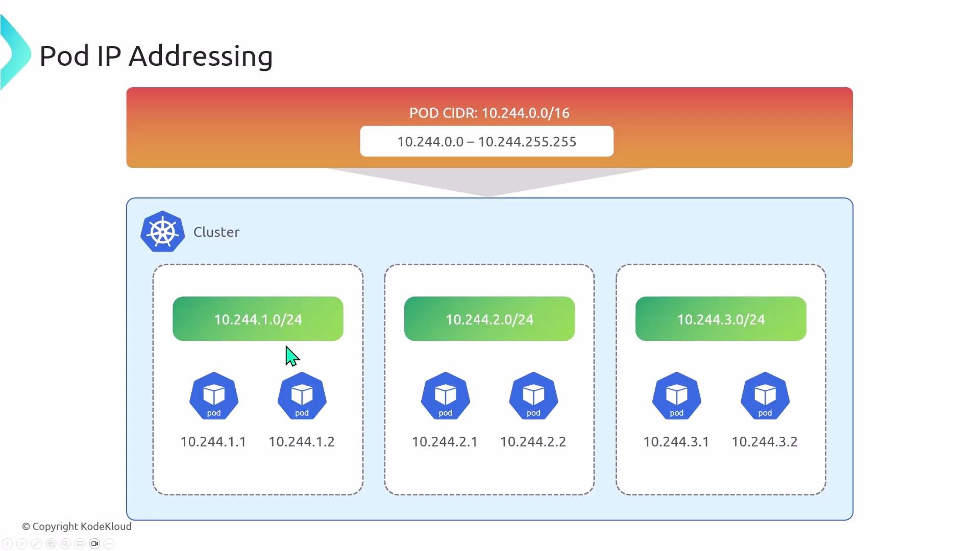The height and width of the screenshot is (551, 980).
Task: Click the Pod IP Addressing title
Action: (x=156, y=56)
